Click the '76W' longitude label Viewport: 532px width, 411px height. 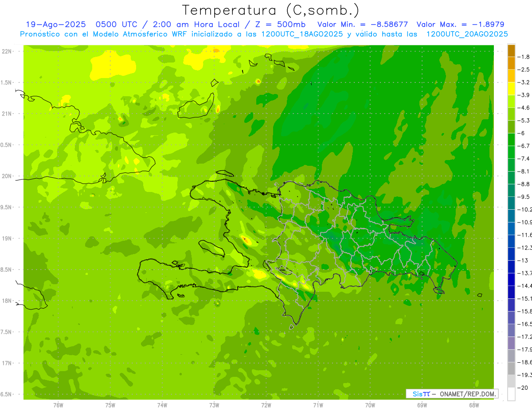tap(58, 405)
